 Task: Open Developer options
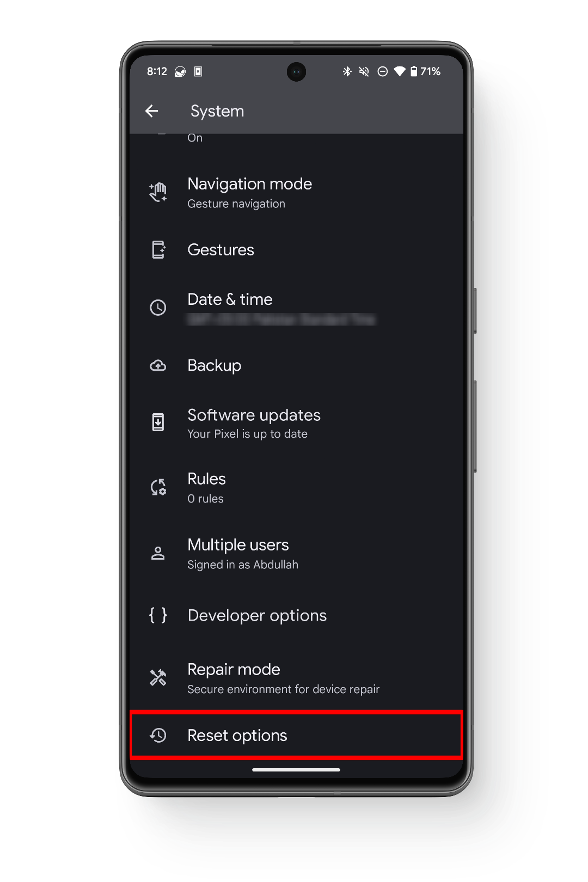[x=257, y=616]
